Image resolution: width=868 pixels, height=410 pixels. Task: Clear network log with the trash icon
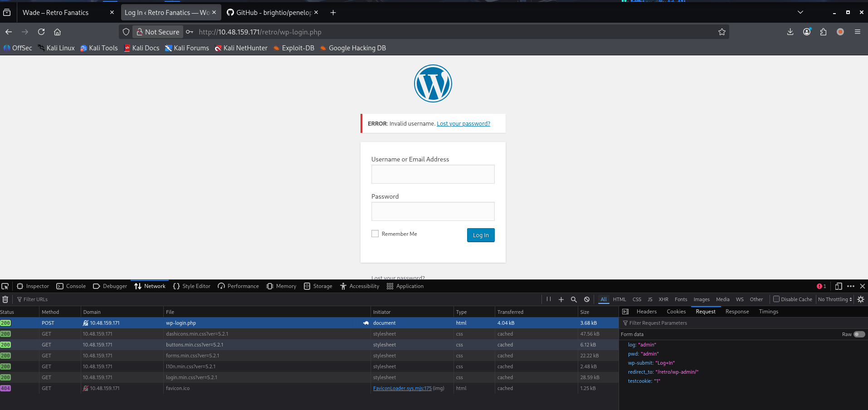click(x=5, y=299)
